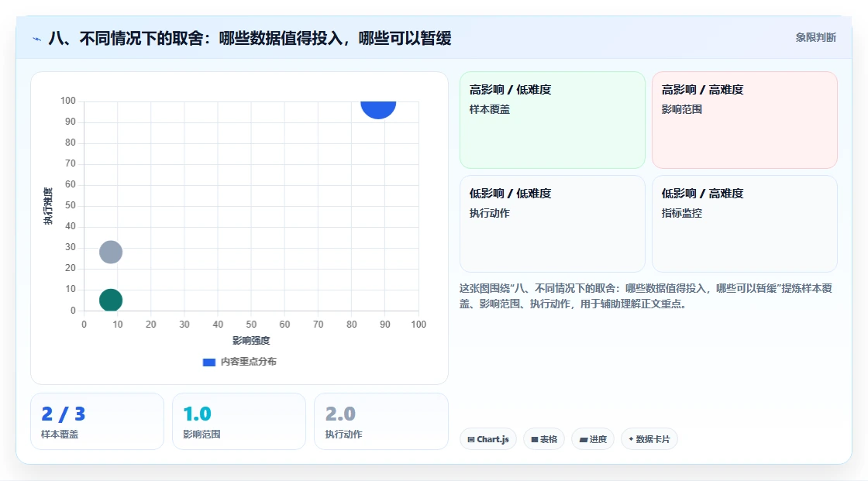Click the Chart.js tag chip

488,439
